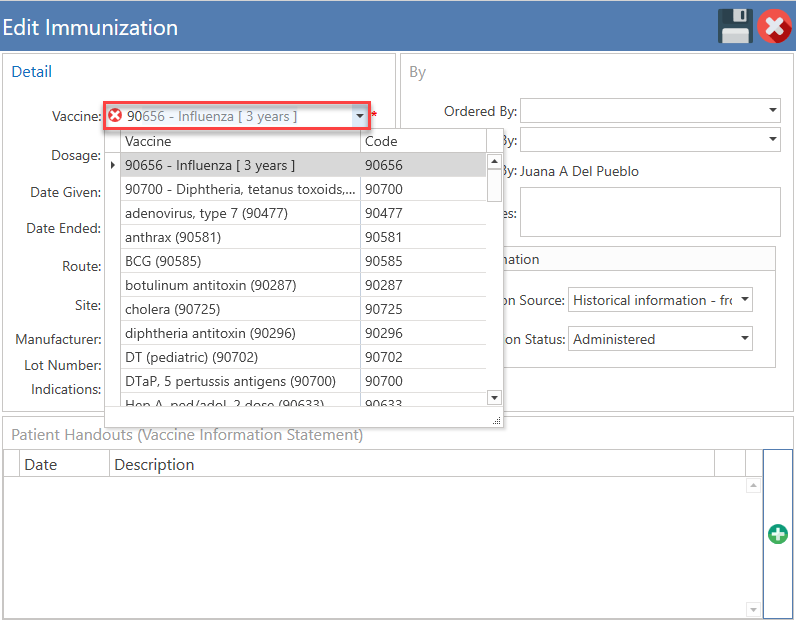796x622 pixels.
Task: Choose diphtheria antitoxin (90296)
Action: tap(303, 333)
